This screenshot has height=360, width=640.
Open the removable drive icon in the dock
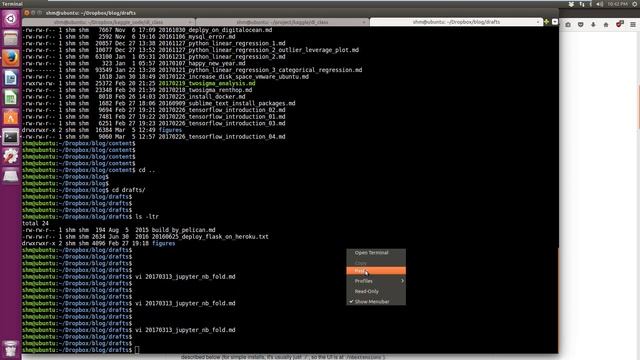[x=11, y=176]
